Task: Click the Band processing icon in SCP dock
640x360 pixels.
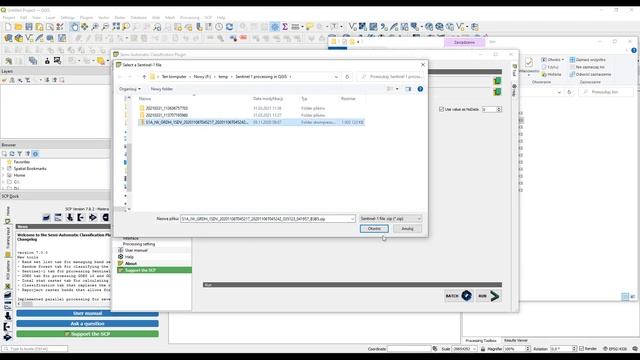Action: (93, 218)
